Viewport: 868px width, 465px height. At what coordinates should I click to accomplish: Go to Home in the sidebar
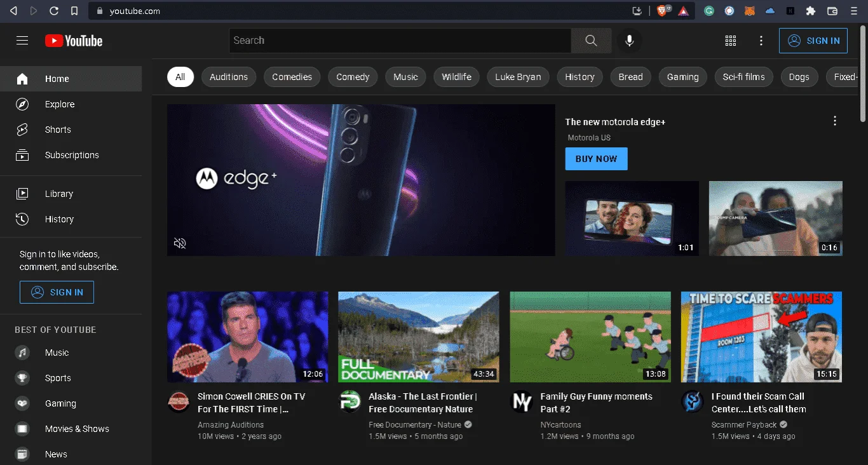pos(71,79)
